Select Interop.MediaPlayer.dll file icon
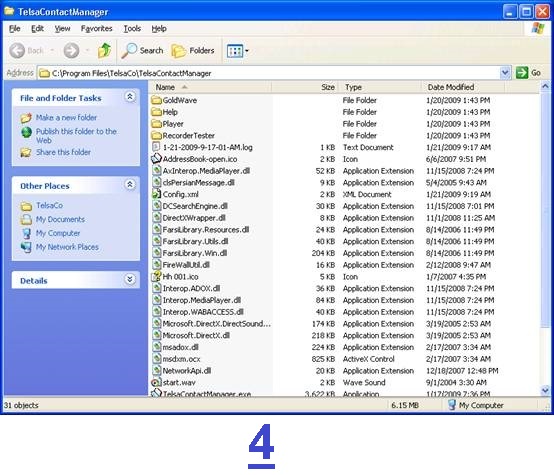 tap(157, 300)
